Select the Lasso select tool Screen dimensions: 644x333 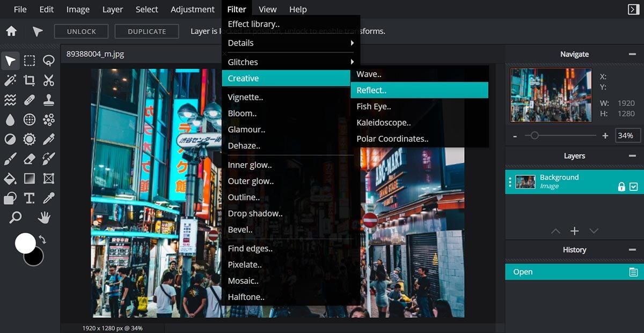tap(48, 61)
